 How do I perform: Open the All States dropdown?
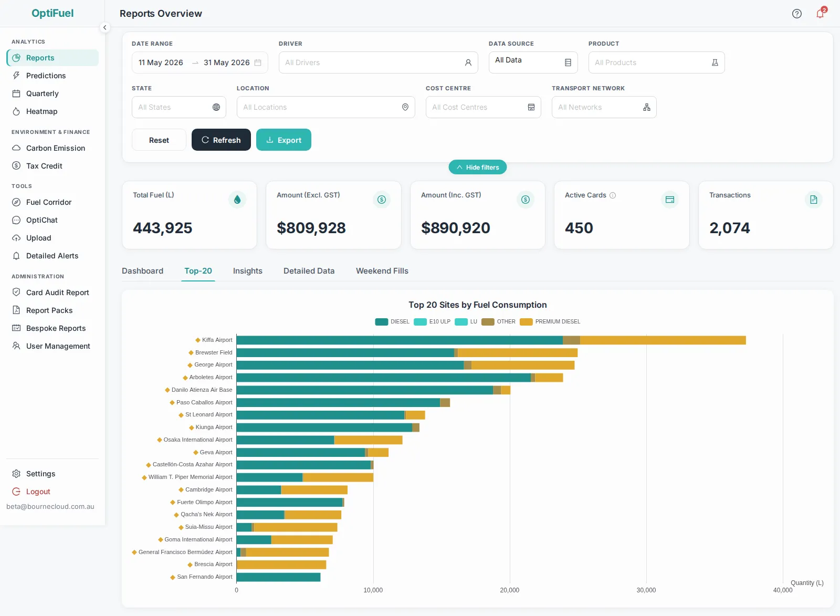point(179,107)
